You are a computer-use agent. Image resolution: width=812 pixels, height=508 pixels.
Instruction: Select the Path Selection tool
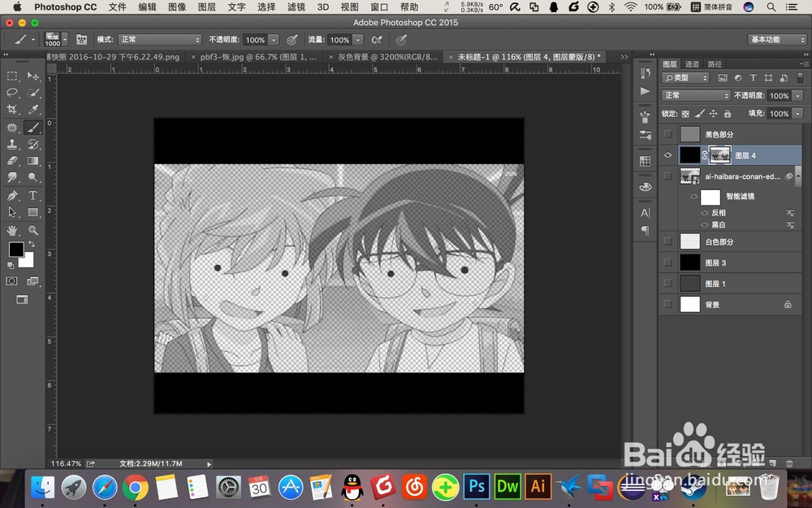12,212
